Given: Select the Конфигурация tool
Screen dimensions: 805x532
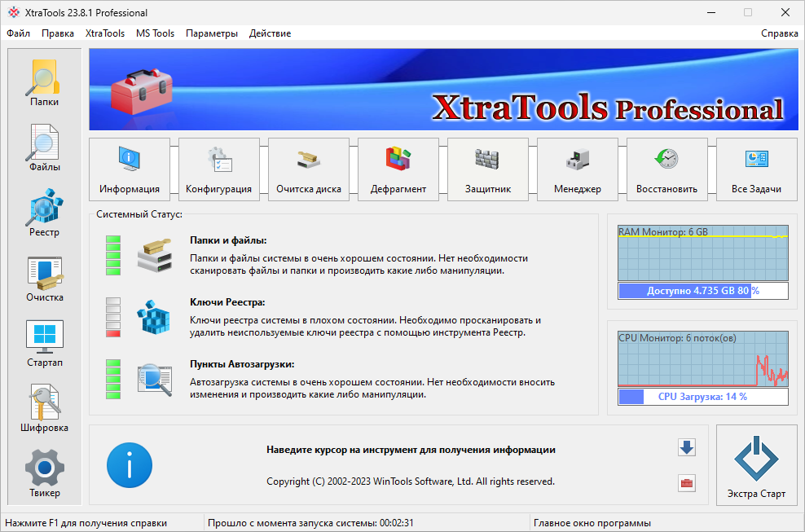Looking at the screenshot, I should (218, 169).
